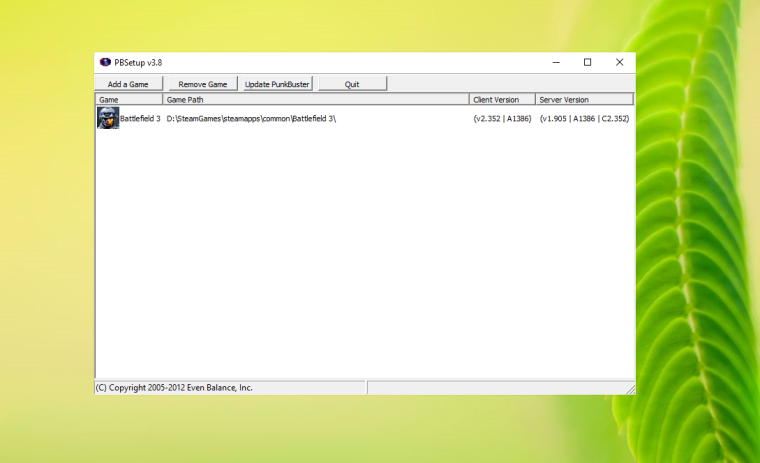Click Update PunkBuster button

pos(277,84)
